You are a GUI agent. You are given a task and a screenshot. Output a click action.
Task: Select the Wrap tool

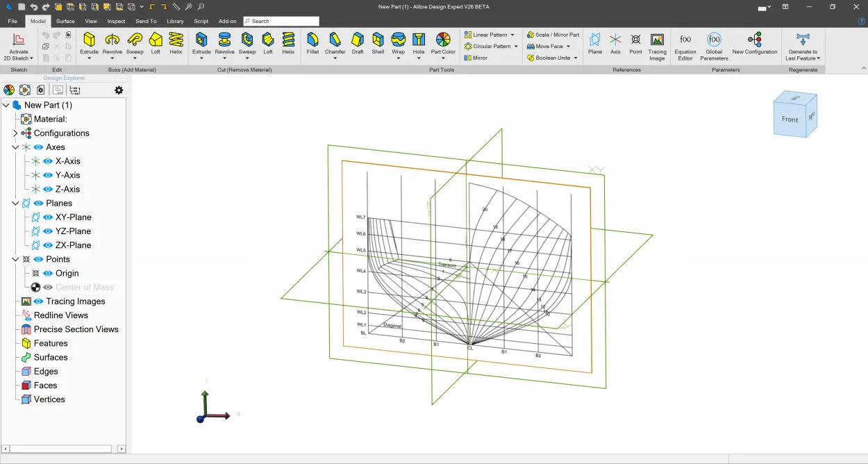[x=398, y=43]
